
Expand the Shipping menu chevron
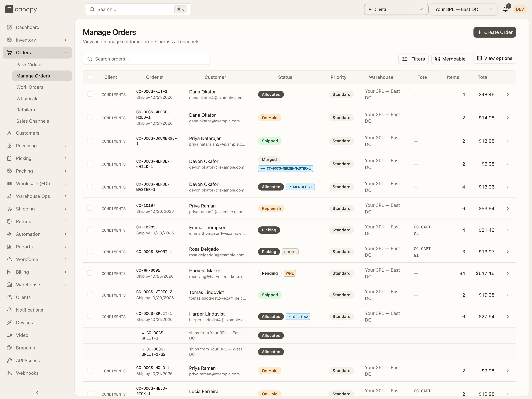65,209
